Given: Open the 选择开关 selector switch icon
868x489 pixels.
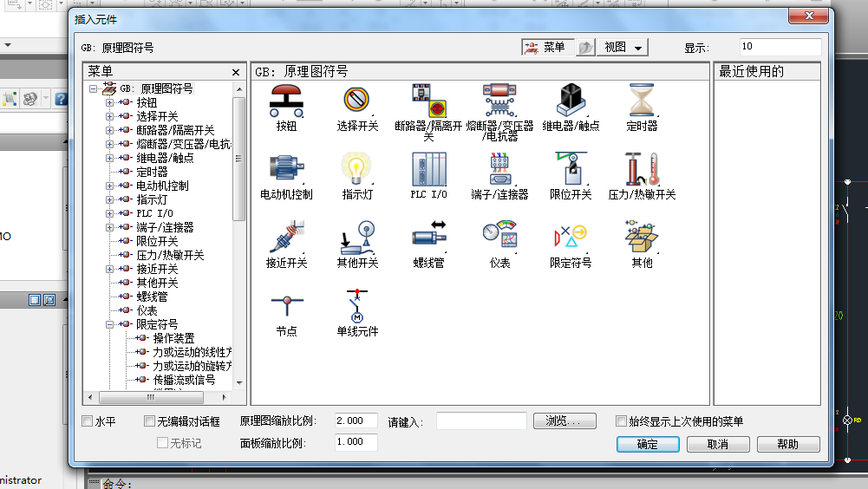Looking at the screenshot, I should pyautogui.click(x=357, y=101).
